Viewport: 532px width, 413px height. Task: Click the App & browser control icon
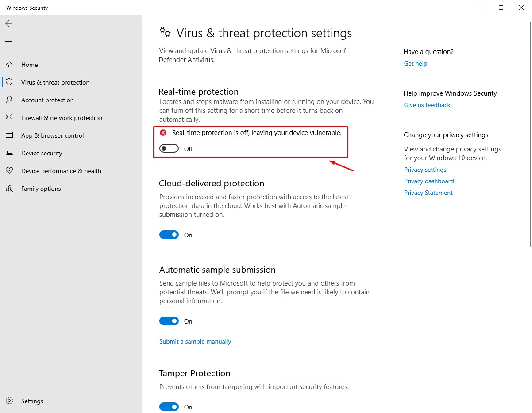coord(9,135)
